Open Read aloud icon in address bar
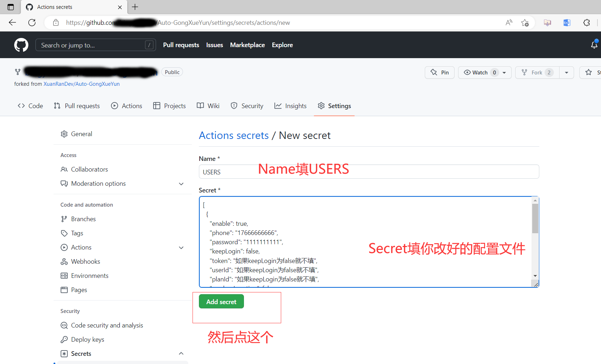This screenshot has width=601, height=364. click(x=509, y=23)
